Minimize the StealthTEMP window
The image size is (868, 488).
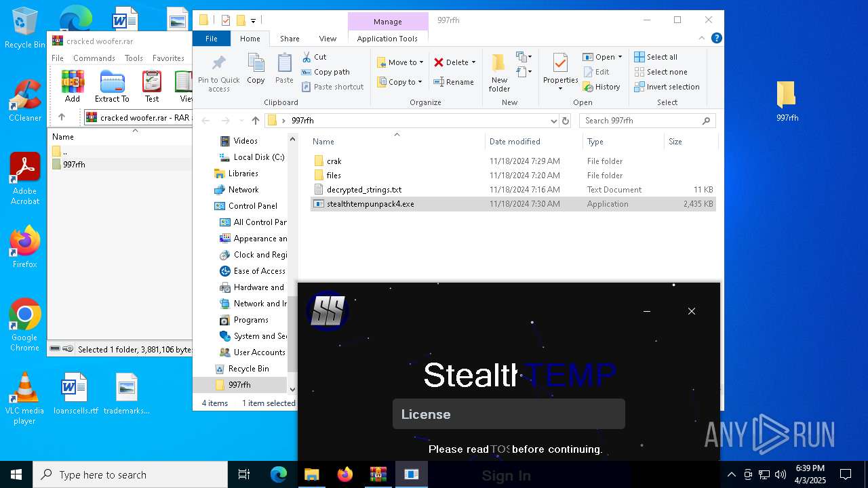pos(647,311)
